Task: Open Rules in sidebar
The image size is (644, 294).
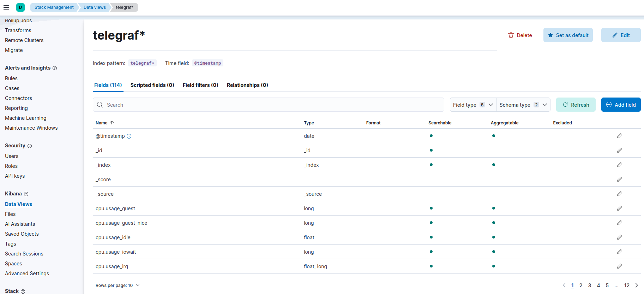Action: click(11, 78)
